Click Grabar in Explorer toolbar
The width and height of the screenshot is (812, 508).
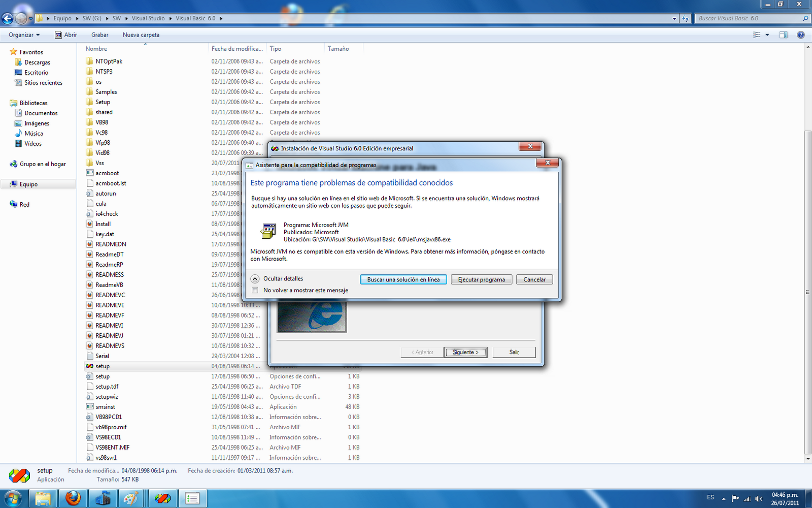tap(100, 35)
